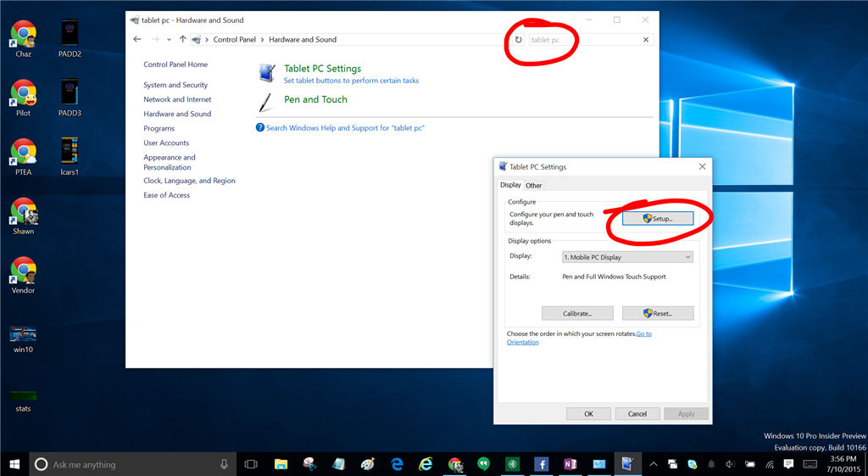Open Internet Explorer from the taskbar
868x476 pixels.
coord(426,464)
